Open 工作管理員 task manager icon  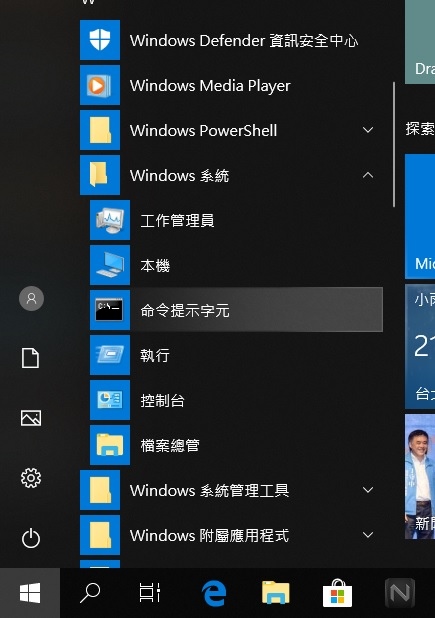tap(110, 220)
